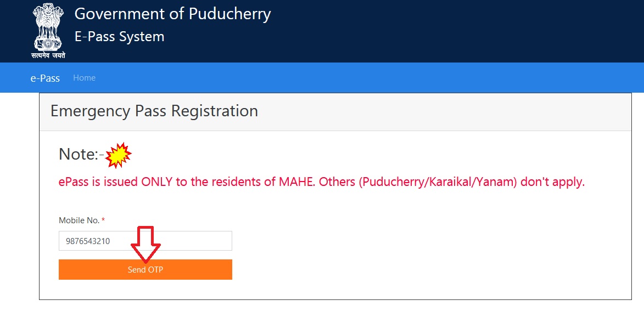Click the Mobile No. field label
644x317 pixels.
pyautogui.click(x=79, y=220)
